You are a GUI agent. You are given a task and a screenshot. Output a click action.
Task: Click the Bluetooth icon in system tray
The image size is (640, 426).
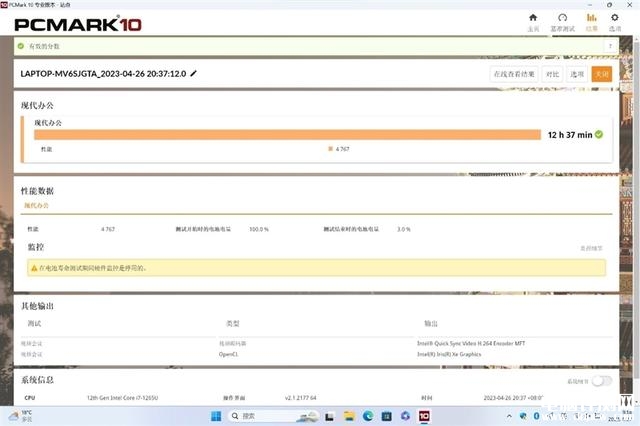(536, 416)
